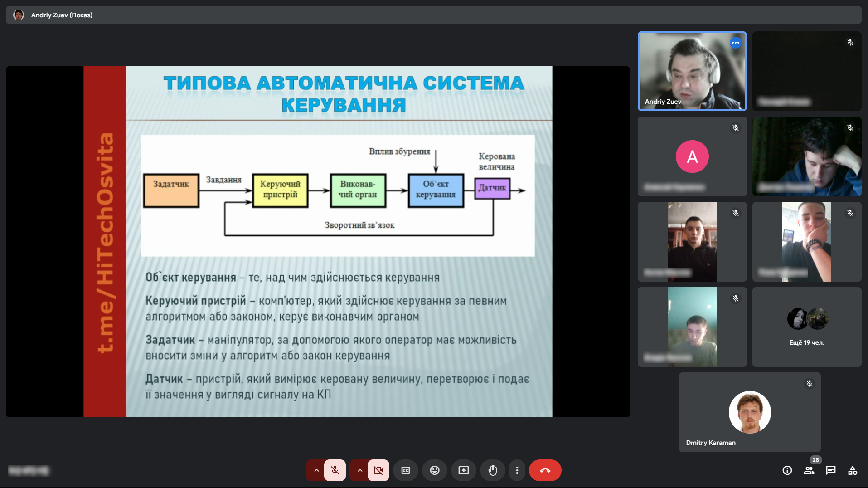This screenshot has height=488, width=868.
Task: Select Andriy Zuev's video tile
Action: (x=692, y=71)
